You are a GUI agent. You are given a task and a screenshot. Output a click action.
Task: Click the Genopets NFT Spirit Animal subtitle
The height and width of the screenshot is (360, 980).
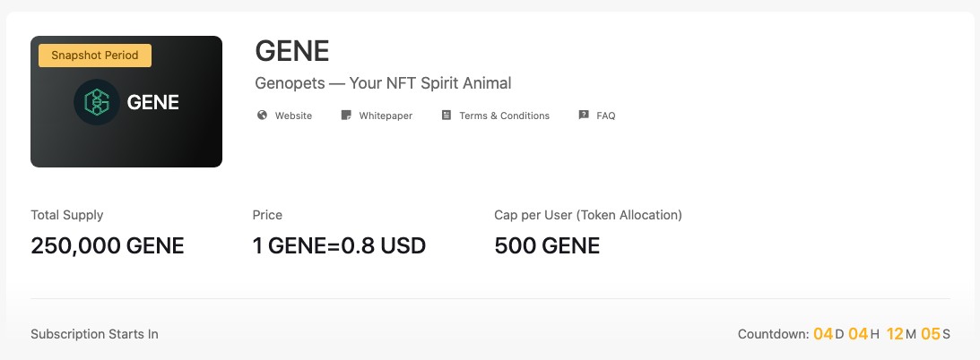pos(383,83)
